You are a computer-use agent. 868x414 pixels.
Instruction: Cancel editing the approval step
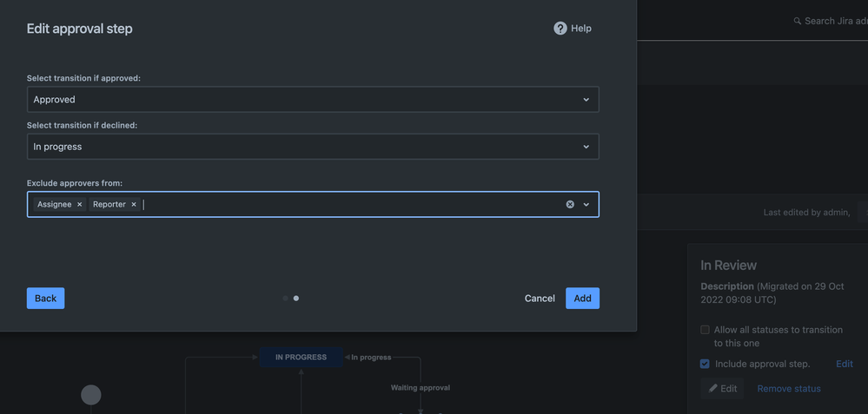[540, 298]
